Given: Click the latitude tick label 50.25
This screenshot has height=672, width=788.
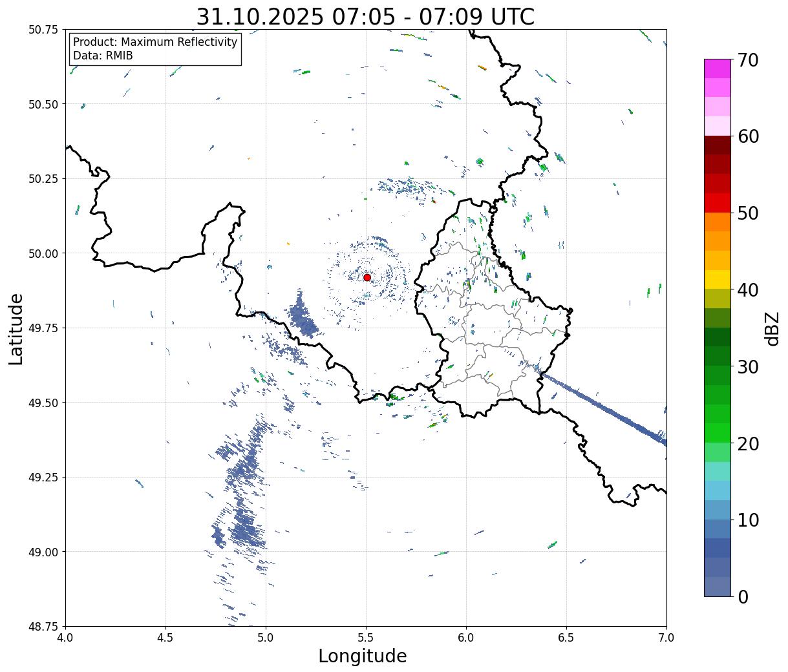Looking at the screenshot, I should pyautogui.click(x=43, y=179).
